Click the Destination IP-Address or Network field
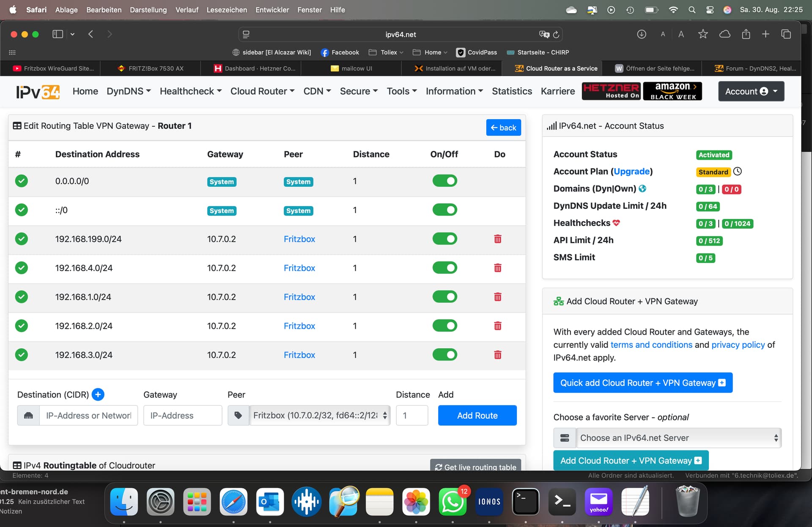 tap(88, 415)
